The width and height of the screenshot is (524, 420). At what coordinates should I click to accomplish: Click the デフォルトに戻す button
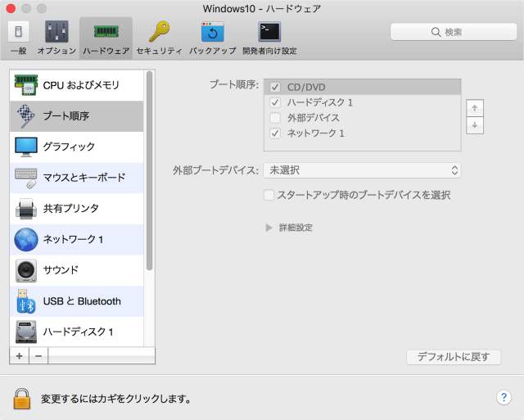point(454,357)
